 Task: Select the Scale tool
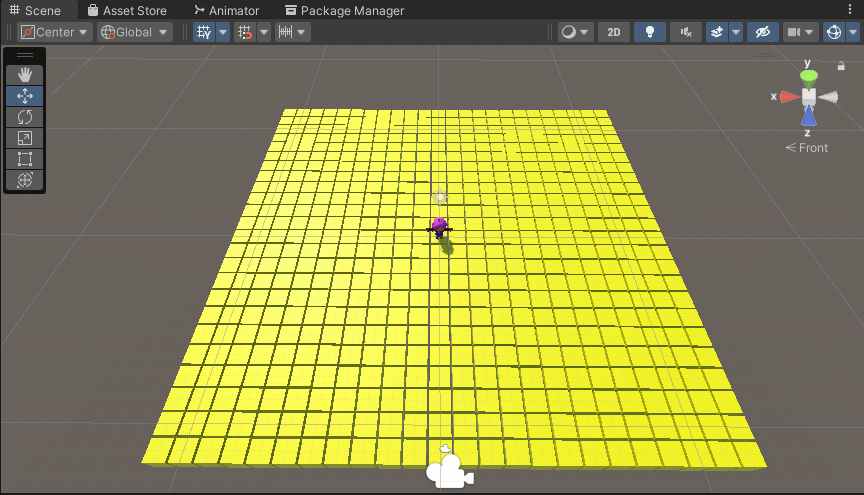[25, 138]
